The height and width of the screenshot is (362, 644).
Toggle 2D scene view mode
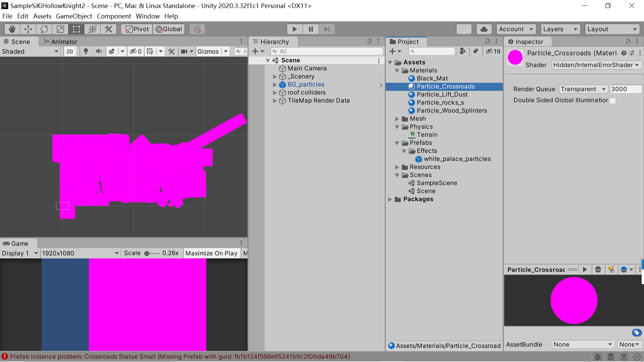tap(70, 51)
